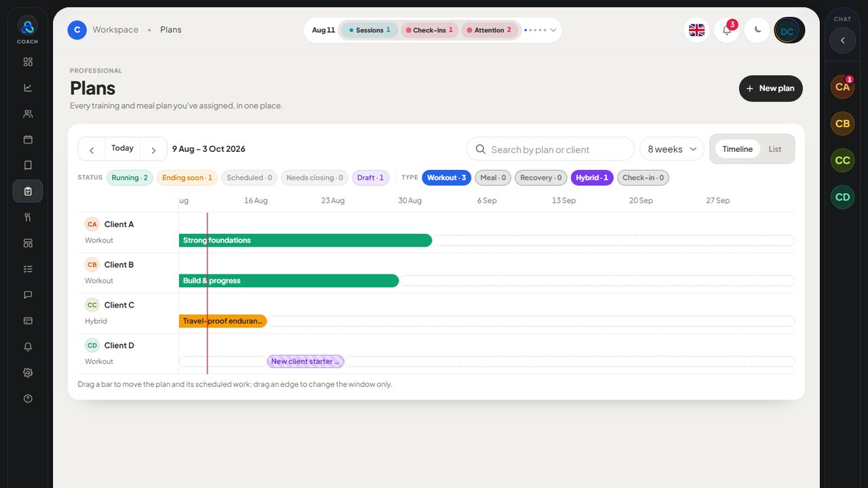Expand the Aug 11 summary pill chevron
Viewport: 868px width, 488px height.
click(x=553, y=30)
